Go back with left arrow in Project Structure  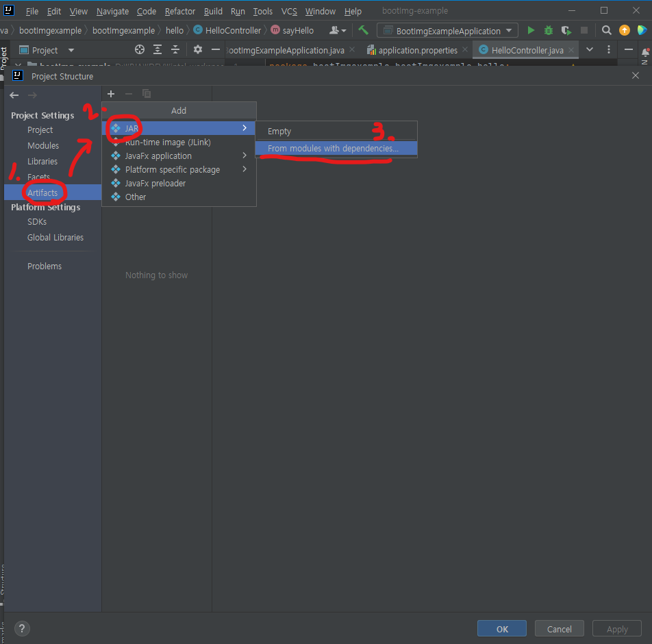click(x=14, y=95)
